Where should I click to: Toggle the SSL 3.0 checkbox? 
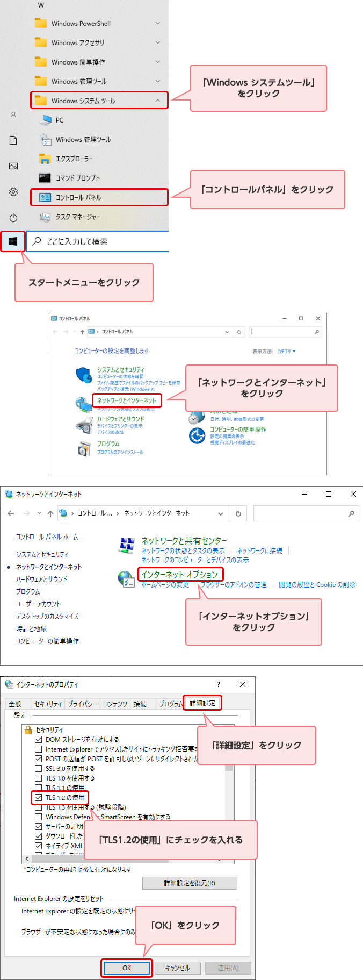click(38, 768)
